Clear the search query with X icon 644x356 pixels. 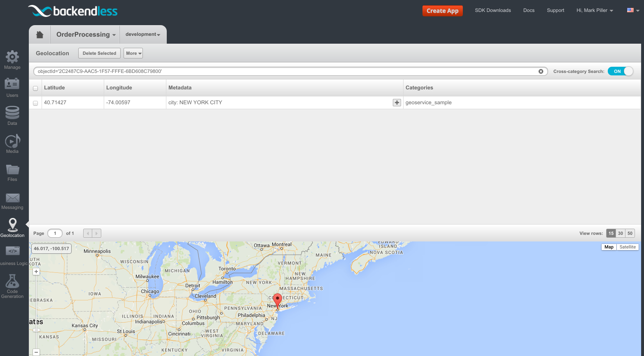(541, 71)
